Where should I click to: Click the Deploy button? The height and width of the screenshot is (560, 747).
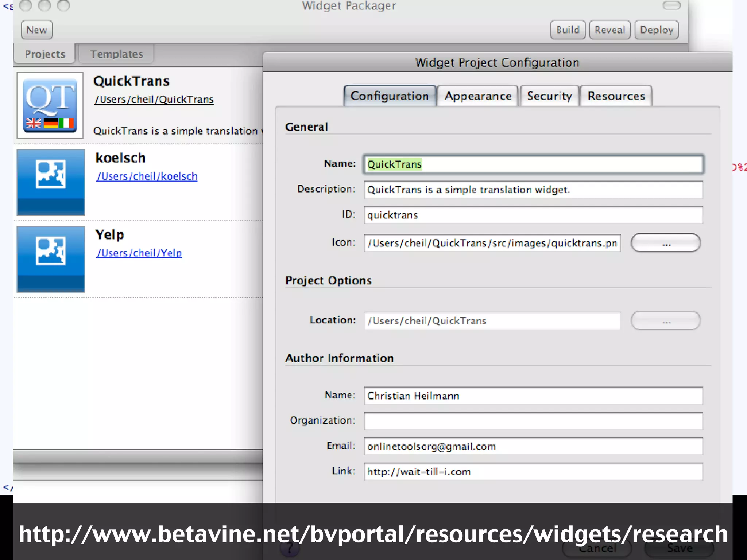pos(657,30)
